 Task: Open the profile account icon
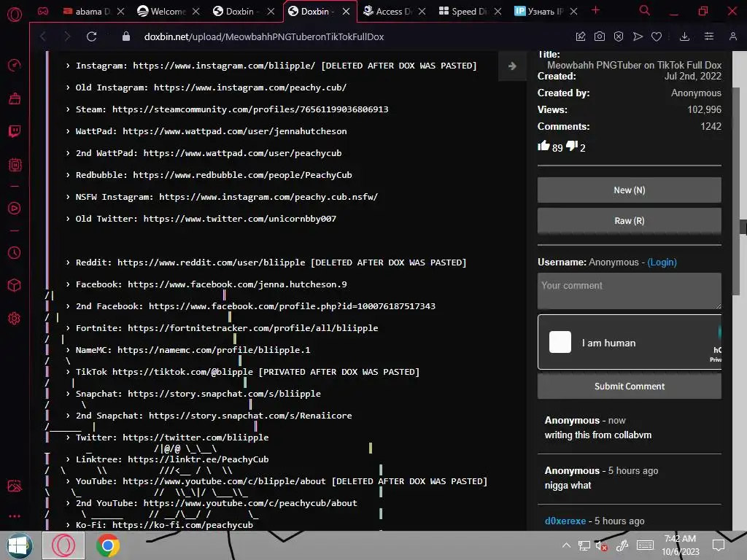click(x=732, y=36)
